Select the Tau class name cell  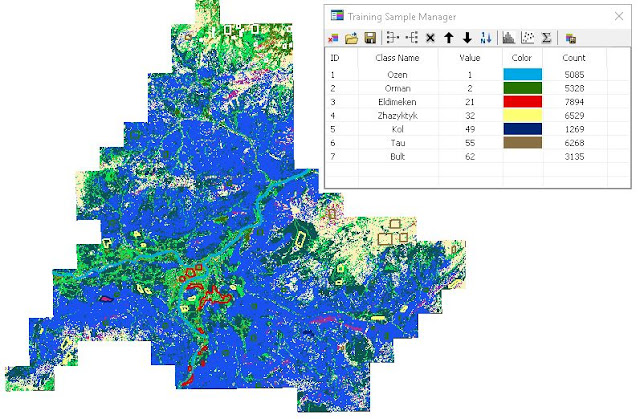pyautogui.click(x=398, y=143)
